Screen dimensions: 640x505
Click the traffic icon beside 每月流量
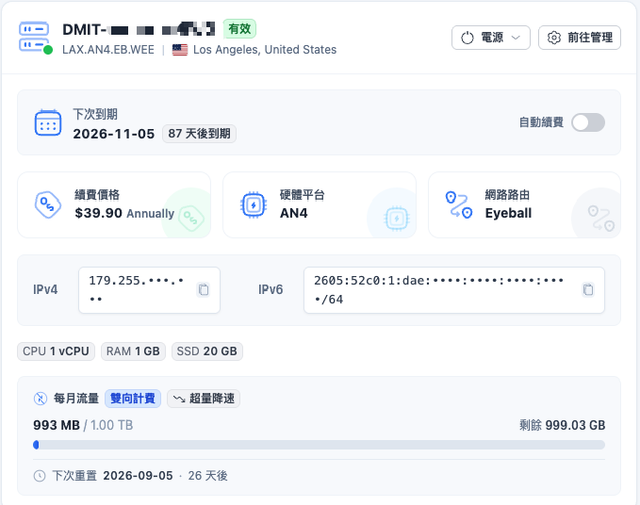[x=40, y=398]
